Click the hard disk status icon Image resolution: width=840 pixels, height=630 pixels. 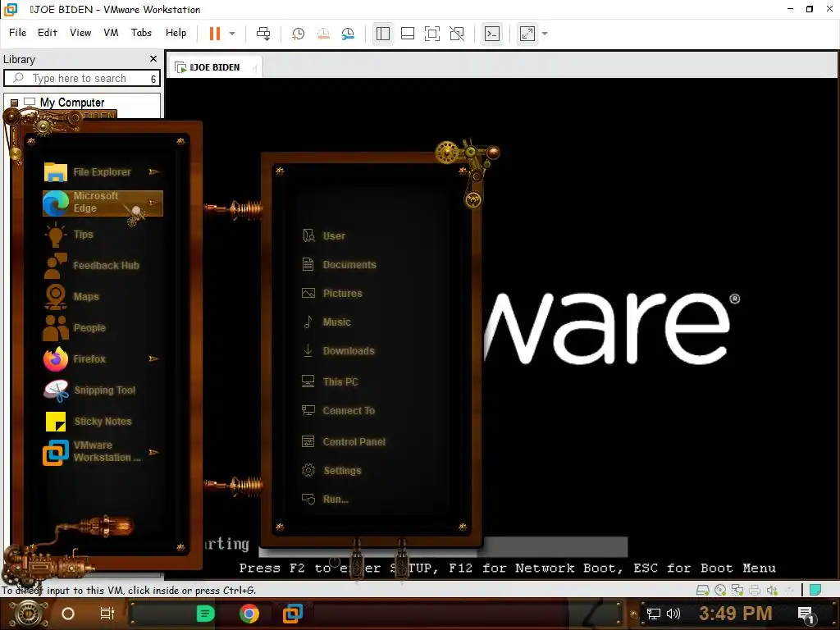(702, 591)
